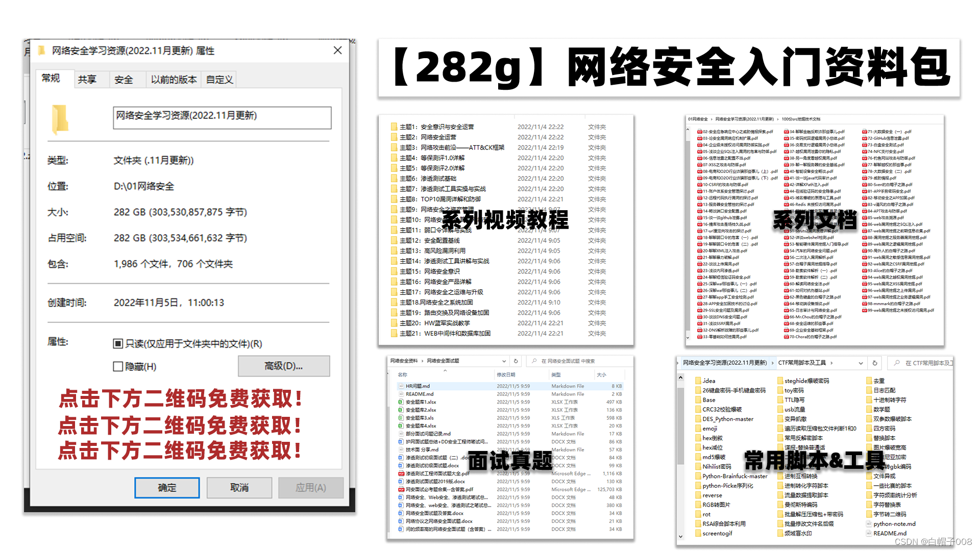Refresh the 网络安全面试题 folder view
980x551 pixels.
pyautogui.click(x=516, y=361)
